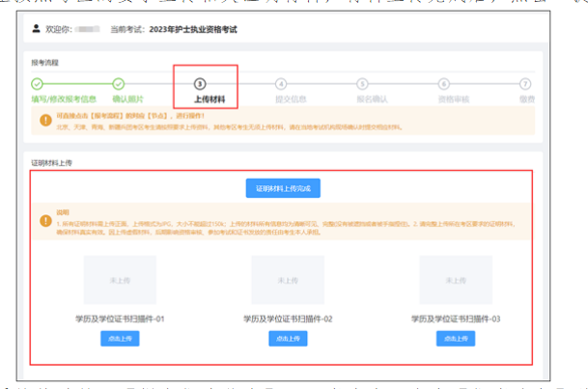
Task: Click 点击上传 under 学历及学位证书扫描件-03
Action: tap(455, 338)
